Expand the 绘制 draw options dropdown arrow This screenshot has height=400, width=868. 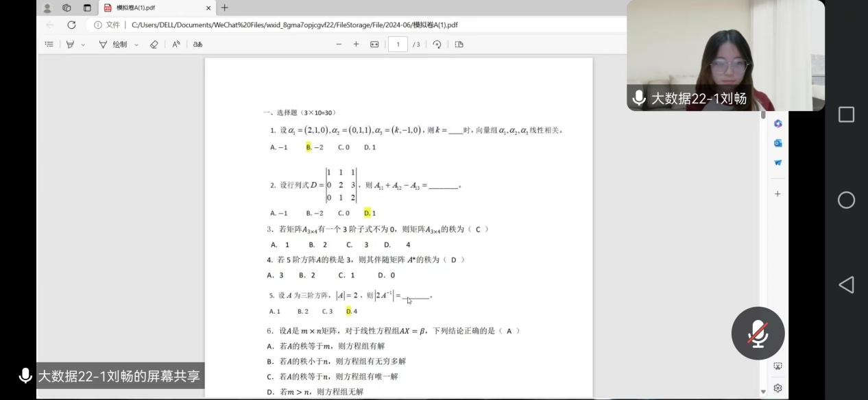(x=136, y=45)
